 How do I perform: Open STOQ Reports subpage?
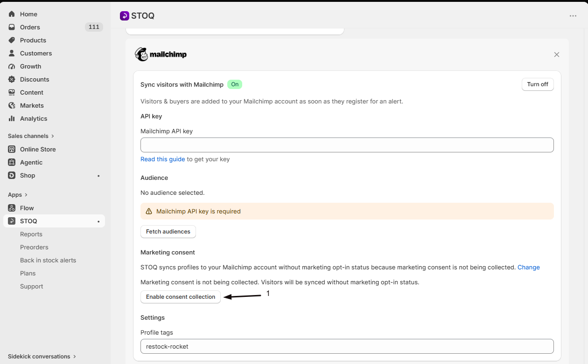(x=31, y=234)
